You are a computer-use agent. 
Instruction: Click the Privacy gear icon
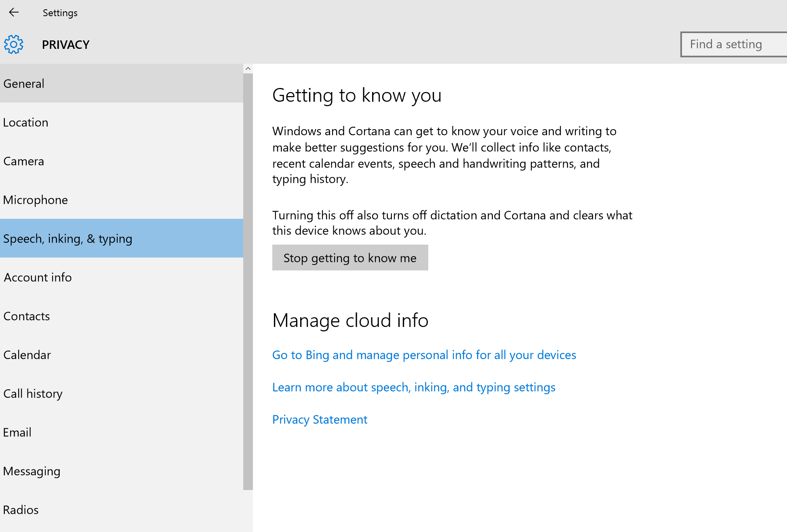[x=14, y=44]
